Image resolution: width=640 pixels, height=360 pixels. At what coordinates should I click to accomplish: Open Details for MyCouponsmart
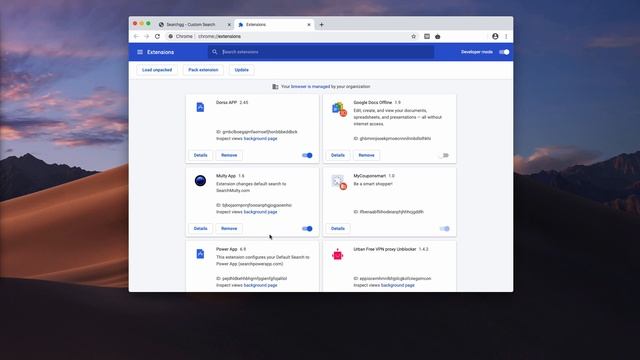click(x=338, y=229)
